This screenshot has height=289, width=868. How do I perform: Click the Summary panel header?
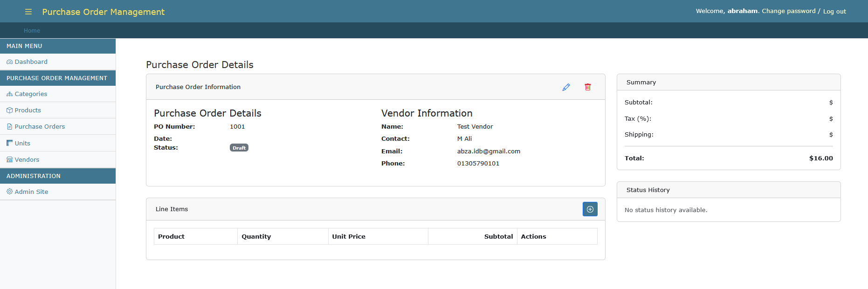coord(729,83)
